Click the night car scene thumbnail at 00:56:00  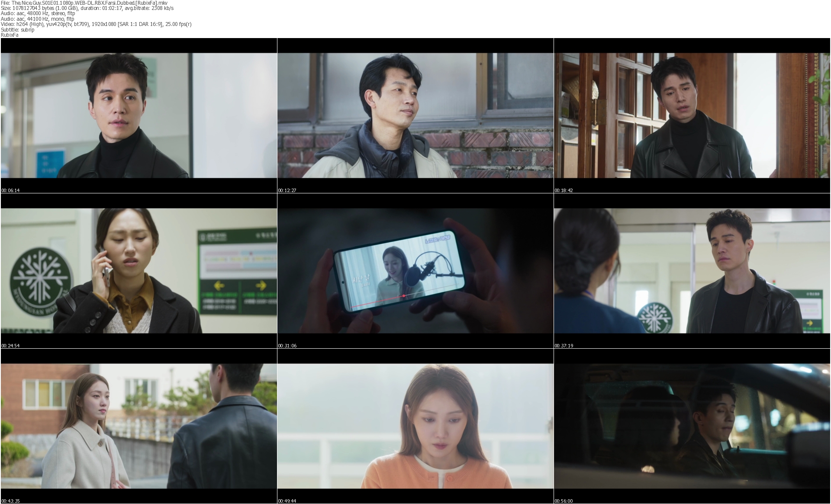coord(692,426)
